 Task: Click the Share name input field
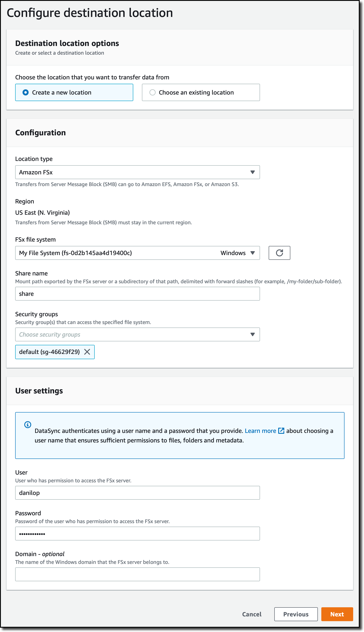coord(138,293)
